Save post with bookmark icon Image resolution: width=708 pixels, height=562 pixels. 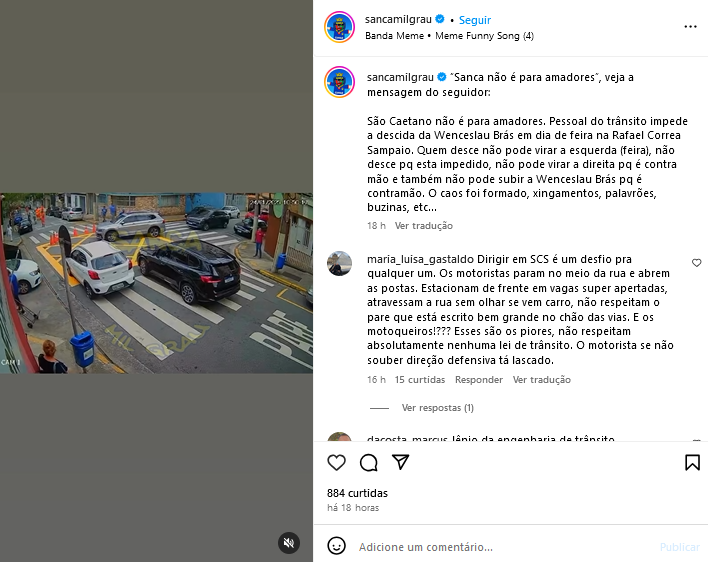(692, 462)
